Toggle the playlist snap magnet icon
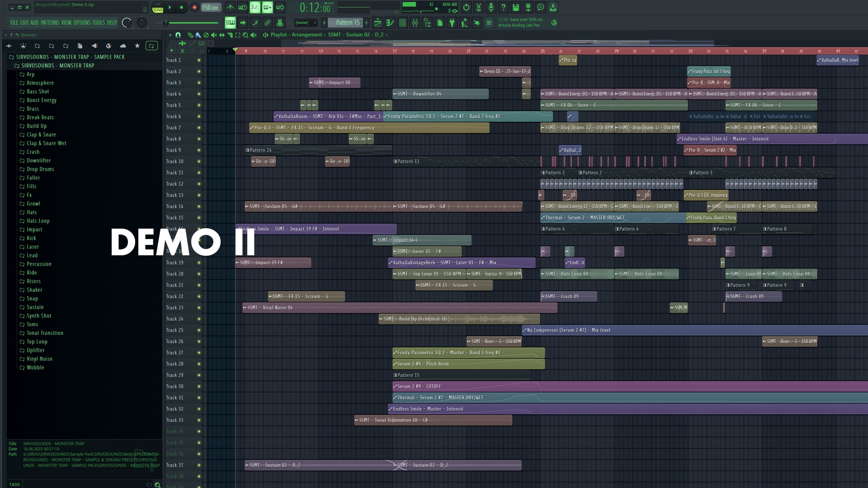The image size is (868, 488). [178, 35]
